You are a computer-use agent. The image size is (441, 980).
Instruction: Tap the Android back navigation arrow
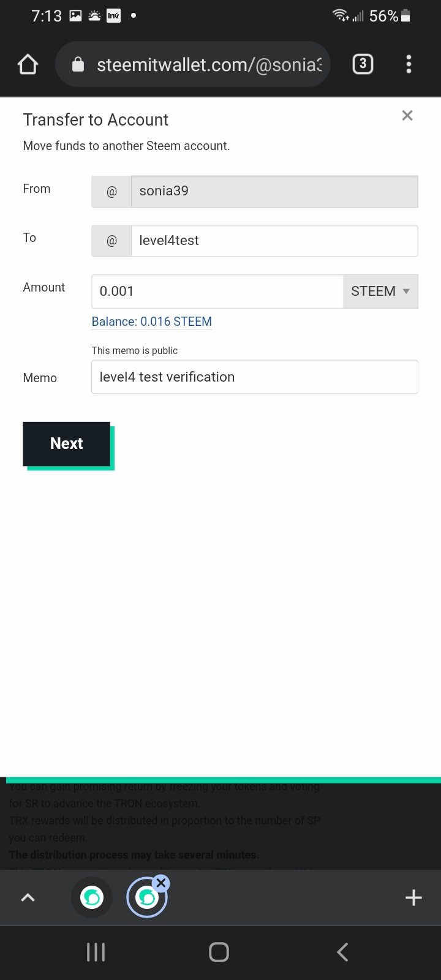pyautogui.click(x=343, y=952)
